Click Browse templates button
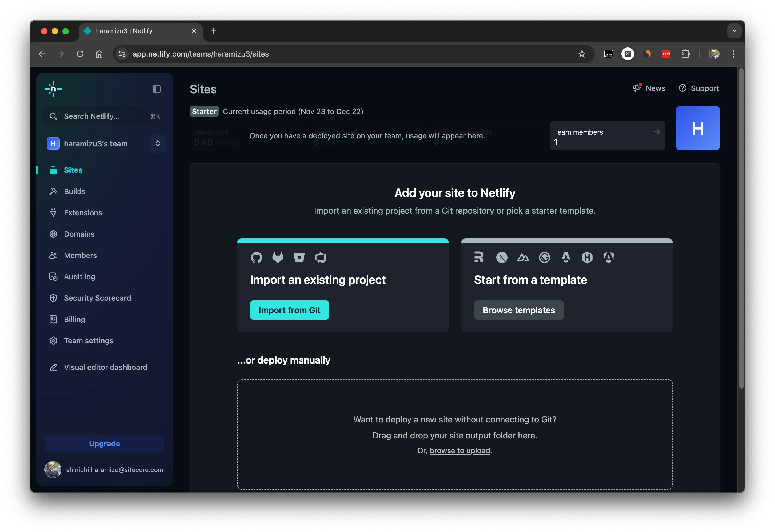The width and height of the screenshot is (775, 532). pyautogui.click(x=518, y=309)
